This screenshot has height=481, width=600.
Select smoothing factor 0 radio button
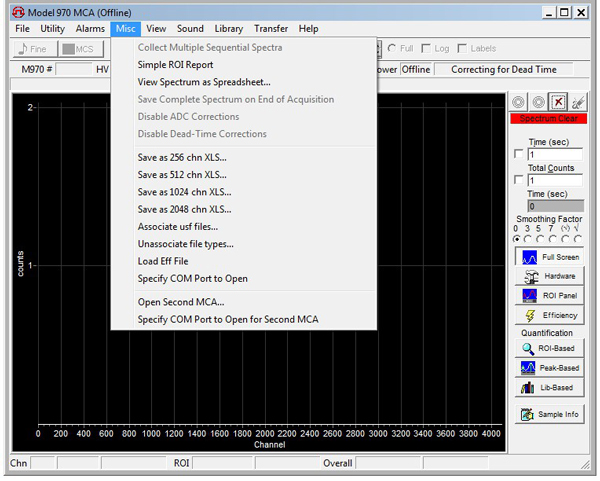coord(516,239)
